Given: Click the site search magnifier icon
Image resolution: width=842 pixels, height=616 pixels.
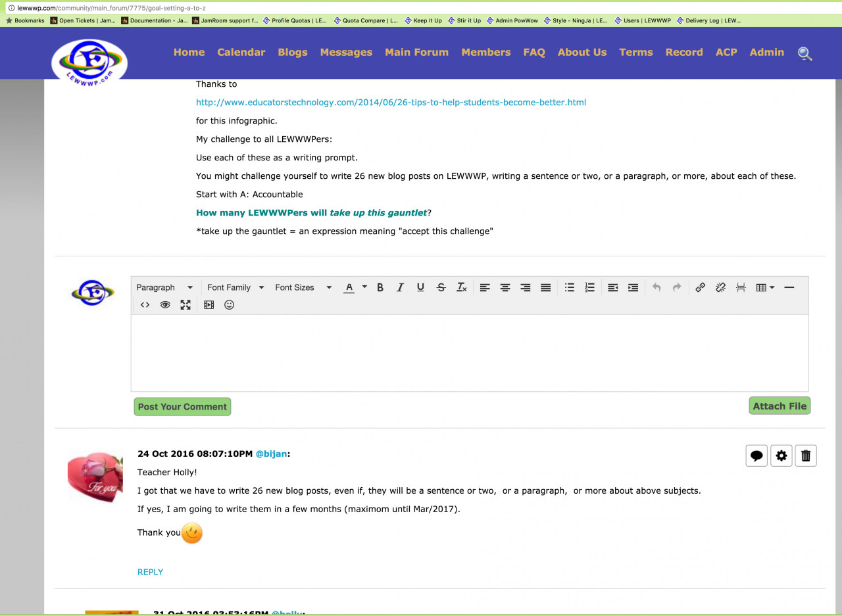Looking at the screenshot, I should click(x=805, y=53).
